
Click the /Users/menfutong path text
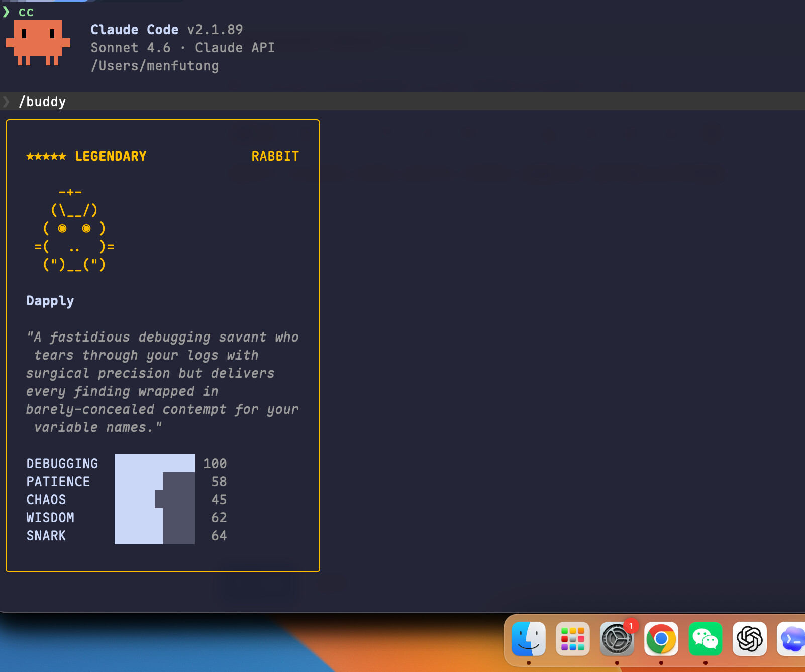[x=155, y=66]
